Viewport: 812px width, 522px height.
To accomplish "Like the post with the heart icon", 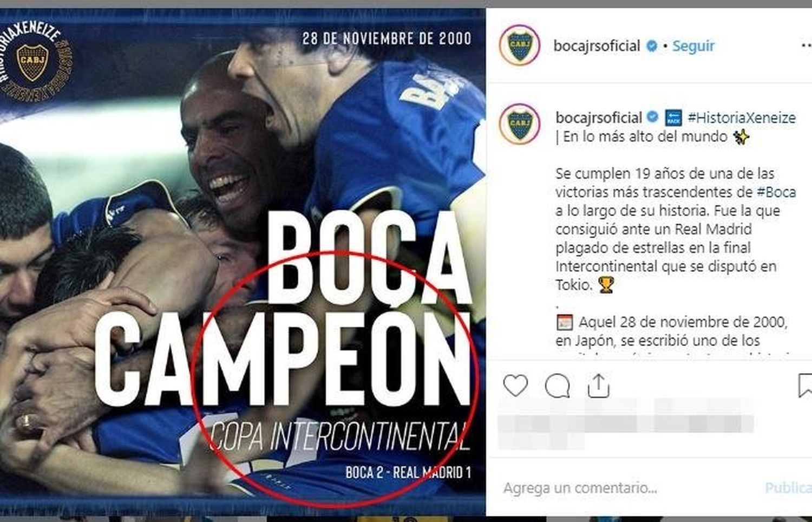I will tap(515, 386).
